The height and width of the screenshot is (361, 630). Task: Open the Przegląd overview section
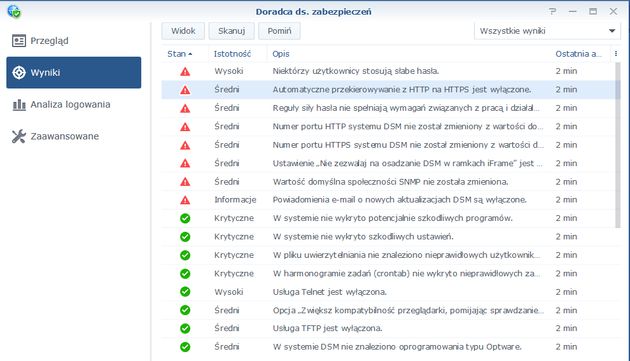[74, 41]
